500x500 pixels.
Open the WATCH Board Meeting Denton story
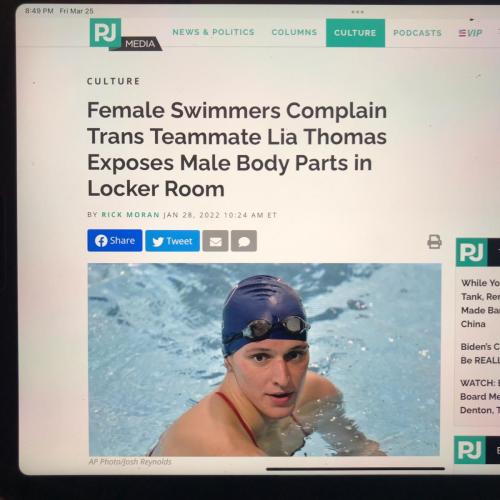(x=480, y=396)
